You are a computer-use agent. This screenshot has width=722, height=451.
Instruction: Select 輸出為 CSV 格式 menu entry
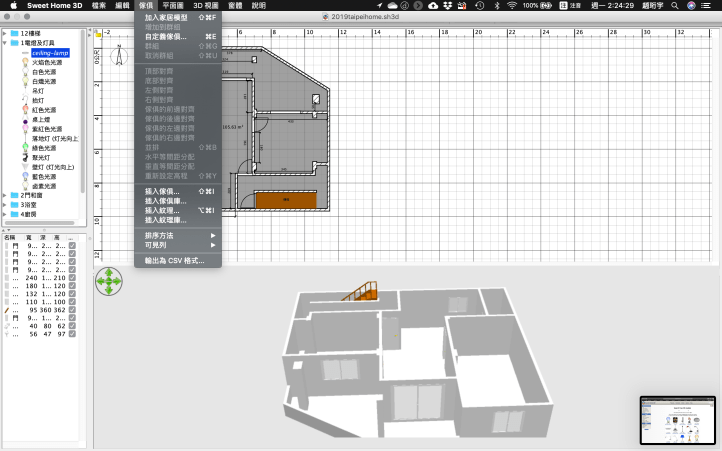[174, 260]
